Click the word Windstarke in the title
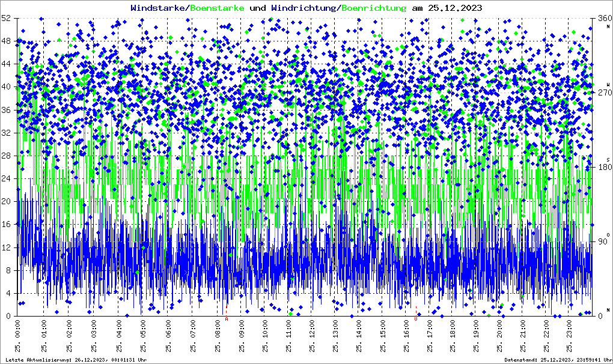 156,8
